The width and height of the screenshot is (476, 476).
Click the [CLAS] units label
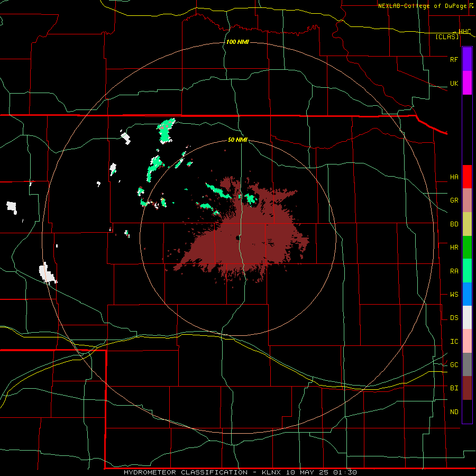click(x=447, y=36)
